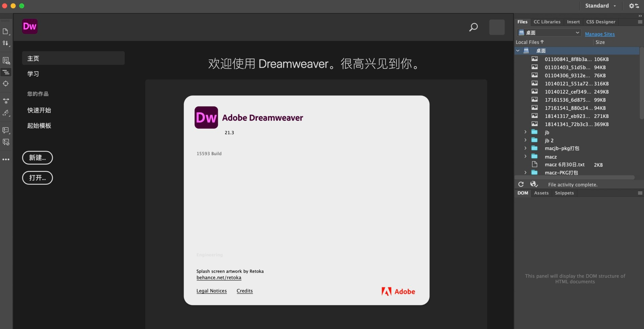Select the Git/source control sidebar icon
The width and height of the screenshot is (644, 329).
coord(6,43)
